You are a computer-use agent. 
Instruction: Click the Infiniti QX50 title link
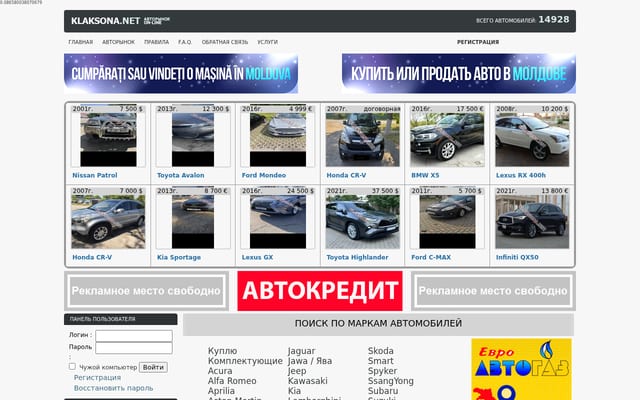[x=517, y=257]
